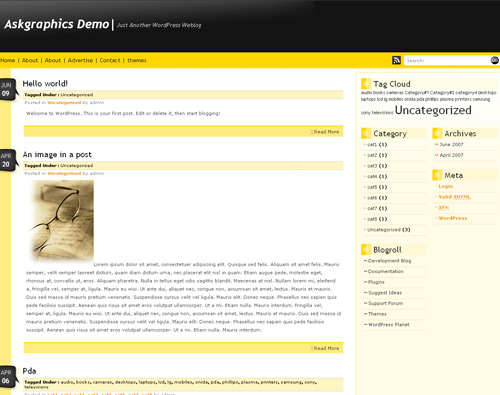Screen dimensions: 500x395
Task: Go to the Contact page
Action: [x=110, y=60]
